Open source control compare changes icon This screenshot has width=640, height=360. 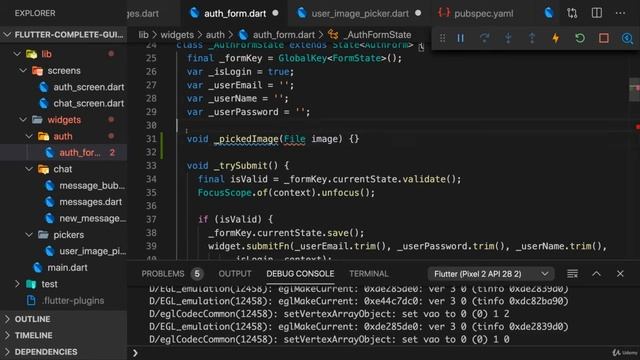tap(572, 13)
